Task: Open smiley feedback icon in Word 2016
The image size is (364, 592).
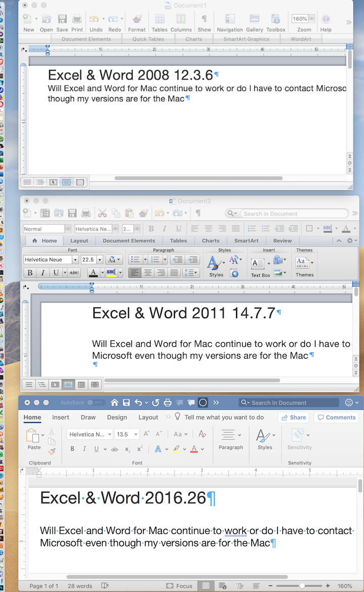Action: point(349,402)
